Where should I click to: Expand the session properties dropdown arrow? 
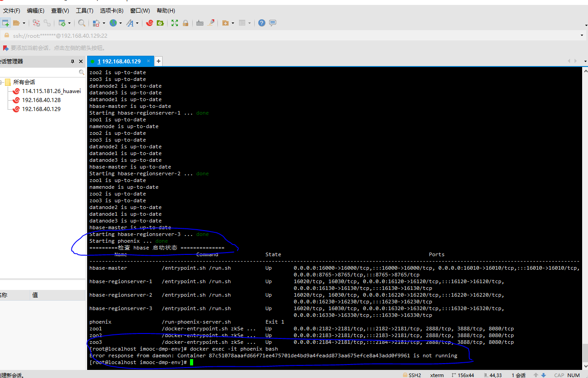69,23
